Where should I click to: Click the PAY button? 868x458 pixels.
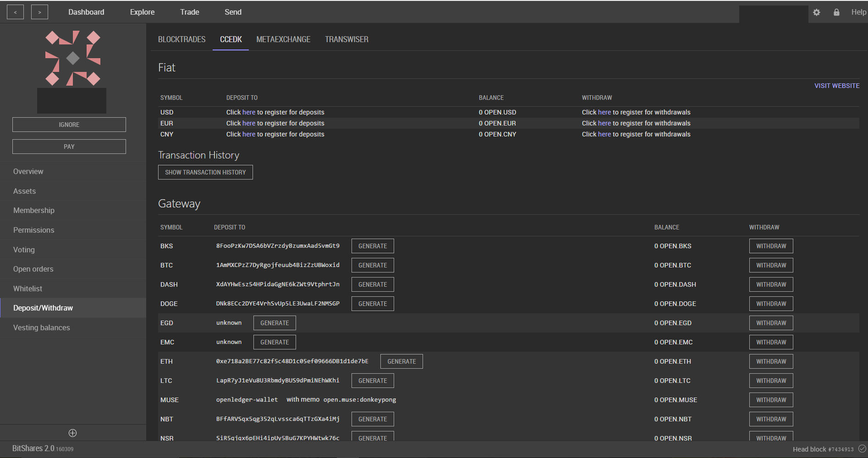(x=69, y=147)
